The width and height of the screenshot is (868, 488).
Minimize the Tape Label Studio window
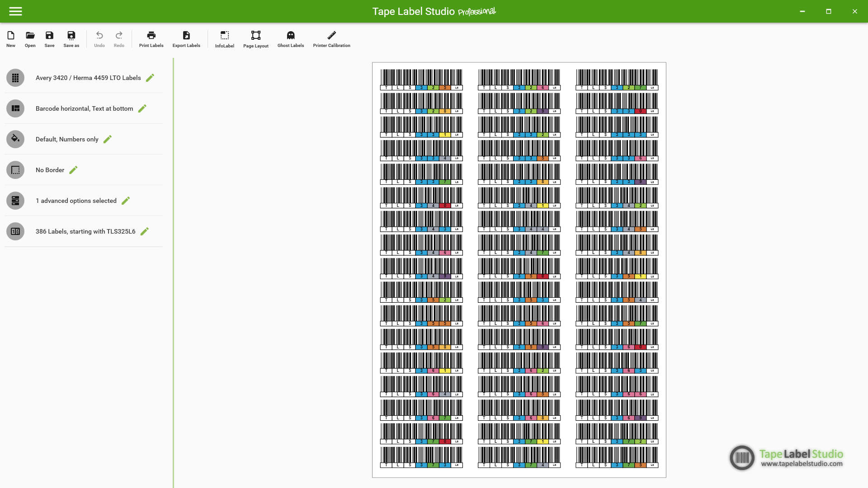(802, 11)
